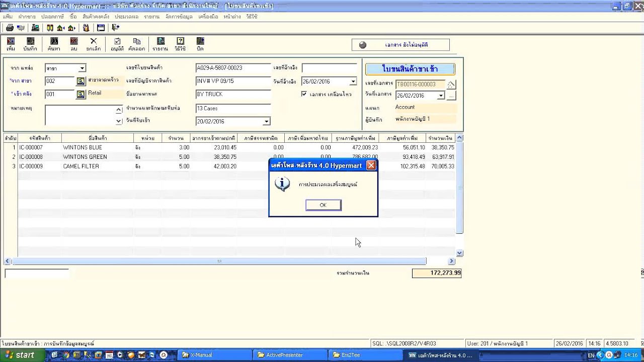Switch to ActivePresenter taskbar item
Viewport: 644px width, 362px height.
290,355
